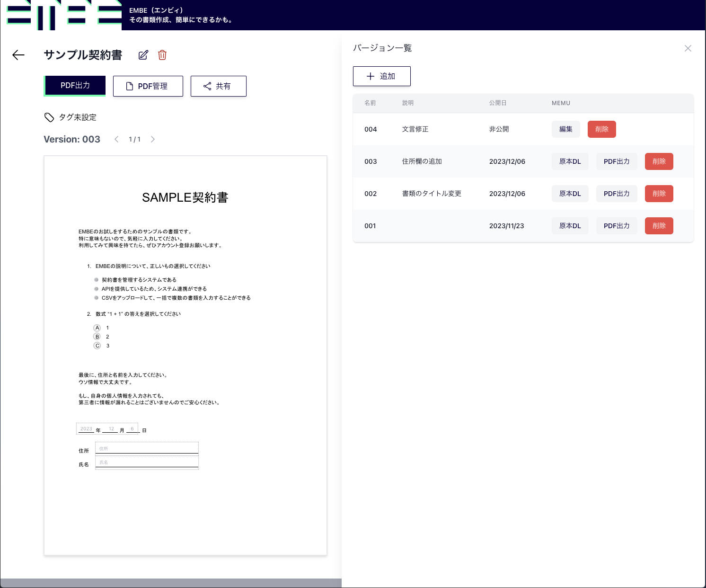Click the 名前 column header
Viewport: 706px width, 588px height.
(370, 103)
